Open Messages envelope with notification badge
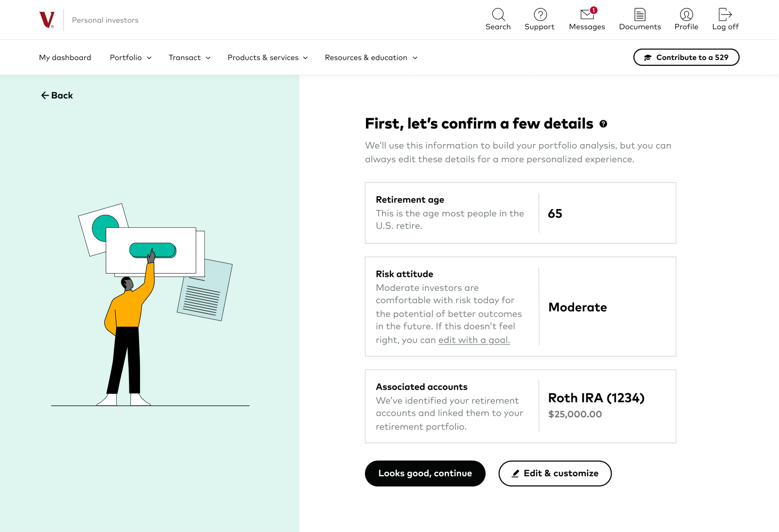 [587, 14]
